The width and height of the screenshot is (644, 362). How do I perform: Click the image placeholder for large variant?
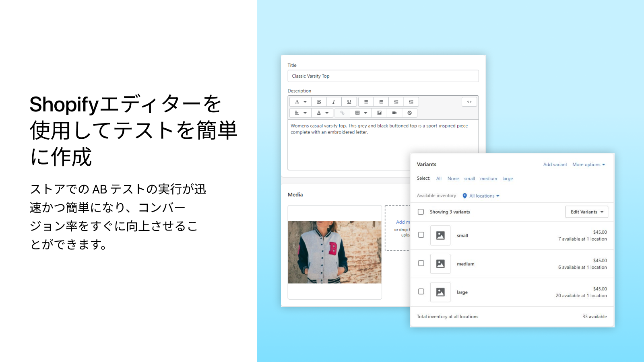440,292
